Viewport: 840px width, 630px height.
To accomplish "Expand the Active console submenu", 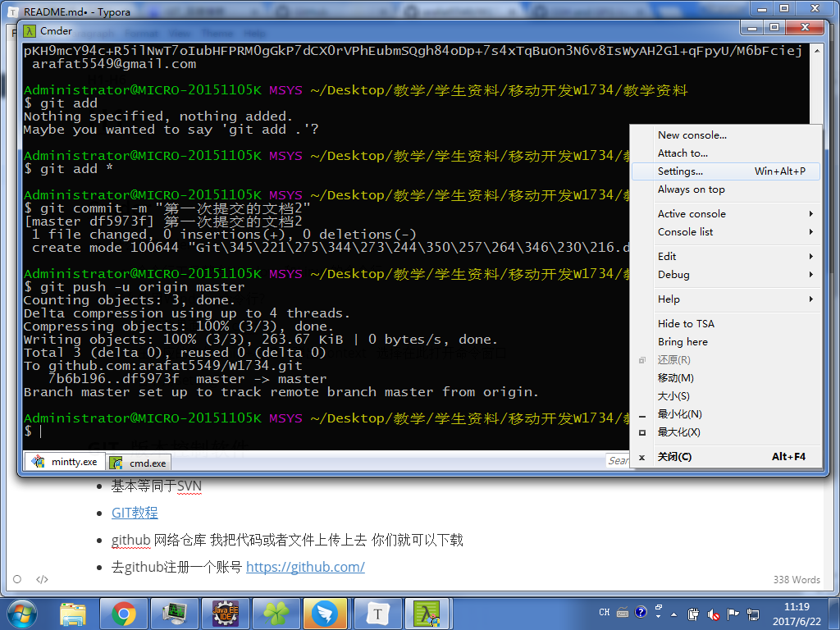I will (x=726, y=214).
